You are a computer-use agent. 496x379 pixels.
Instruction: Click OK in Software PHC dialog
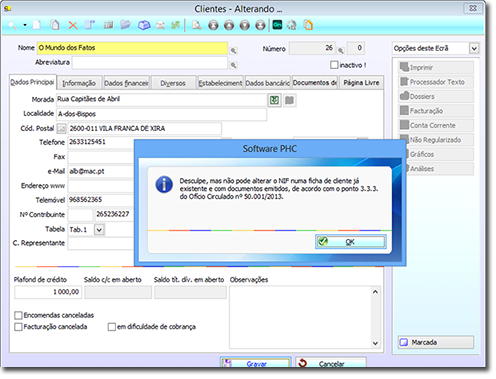click(x=351, y=242)
